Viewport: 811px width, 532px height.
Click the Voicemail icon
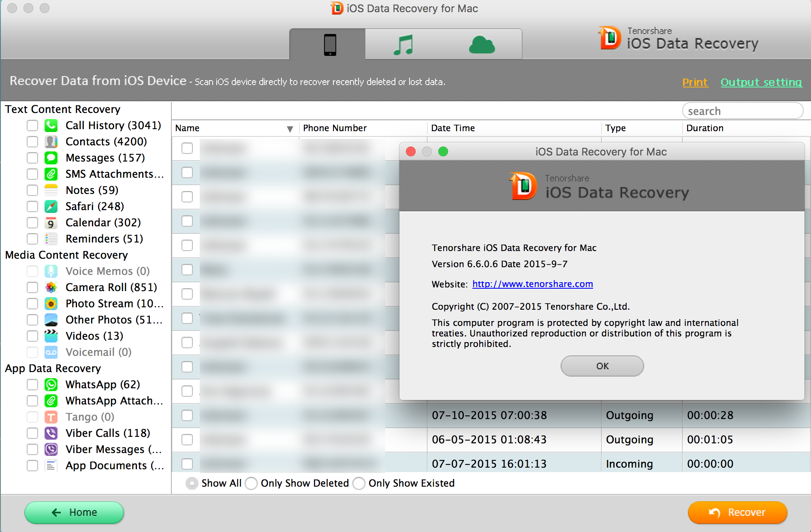(51, 352)
